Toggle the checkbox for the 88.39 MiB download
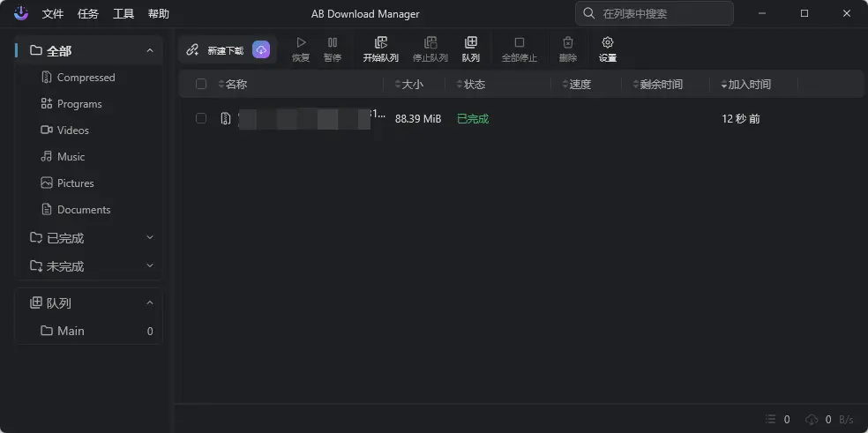This screenshot has height=433, width=868. (201, 118)
